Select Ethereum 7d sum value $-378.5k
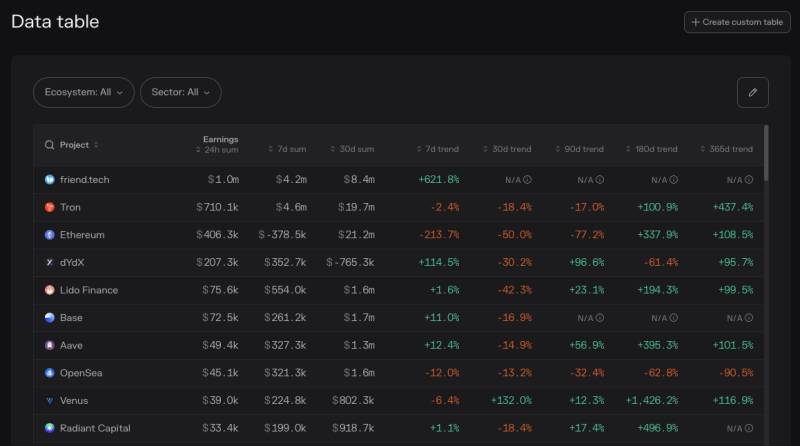 click(x=282, y=235)
